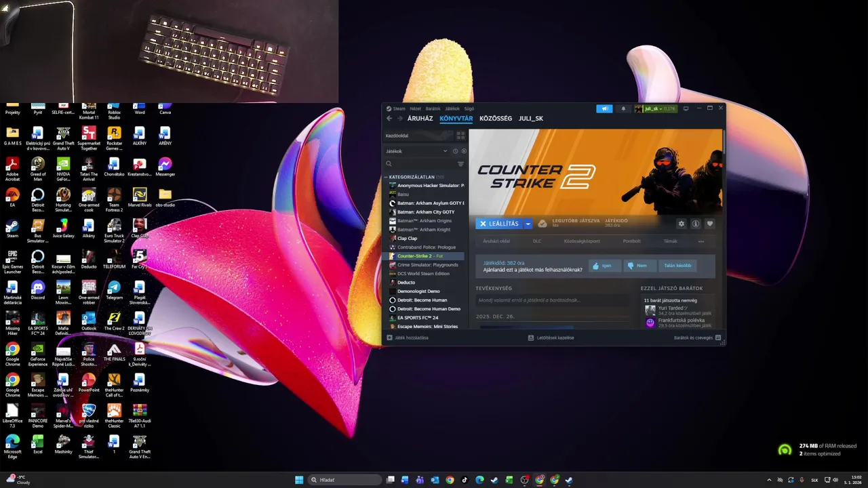Click the library search field
The image size is (868, 488).
(420, 163)
